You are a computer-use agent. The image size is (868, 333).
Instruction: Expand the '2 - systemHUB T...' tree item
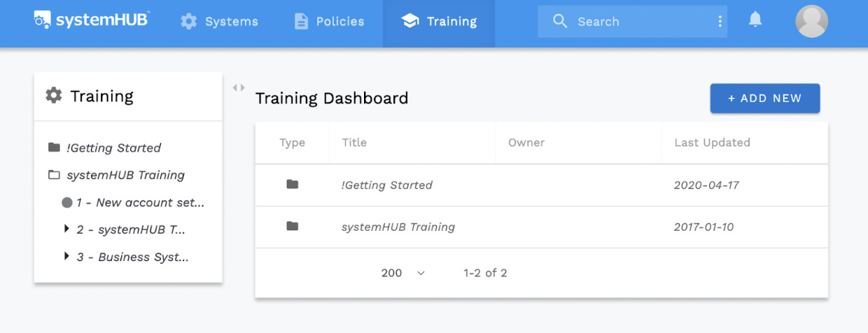tap(66, 229)
